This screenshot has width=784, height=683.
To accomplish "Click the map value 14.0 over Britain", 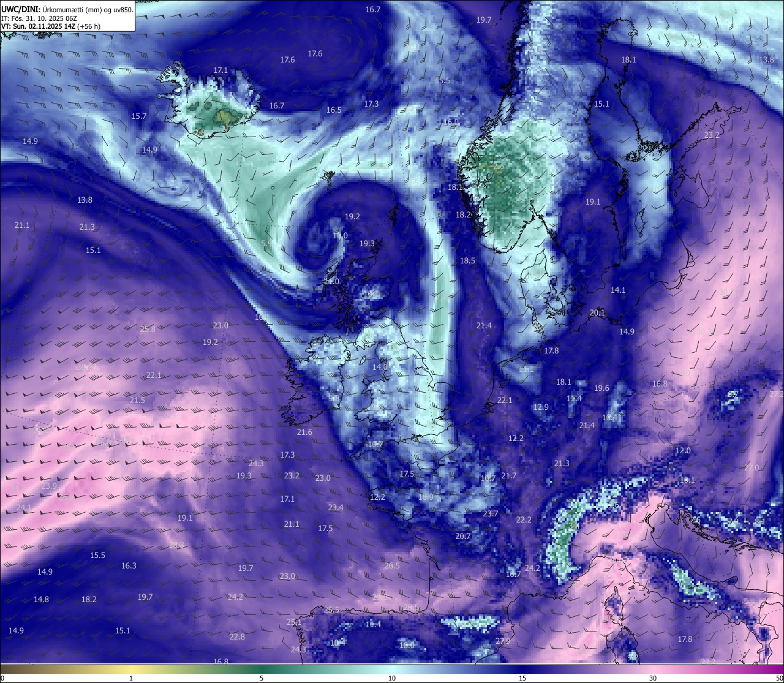I will 380,368.
